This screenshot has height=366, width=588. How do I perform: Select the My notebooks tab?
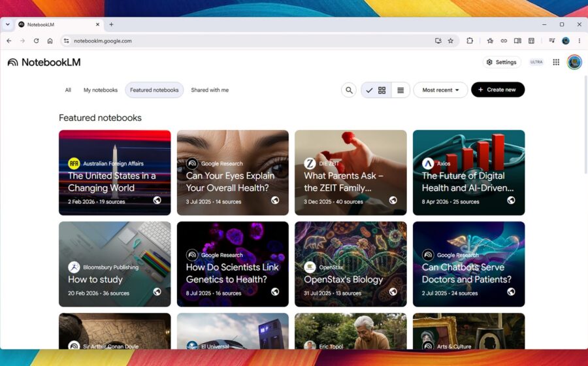[101, 90]
